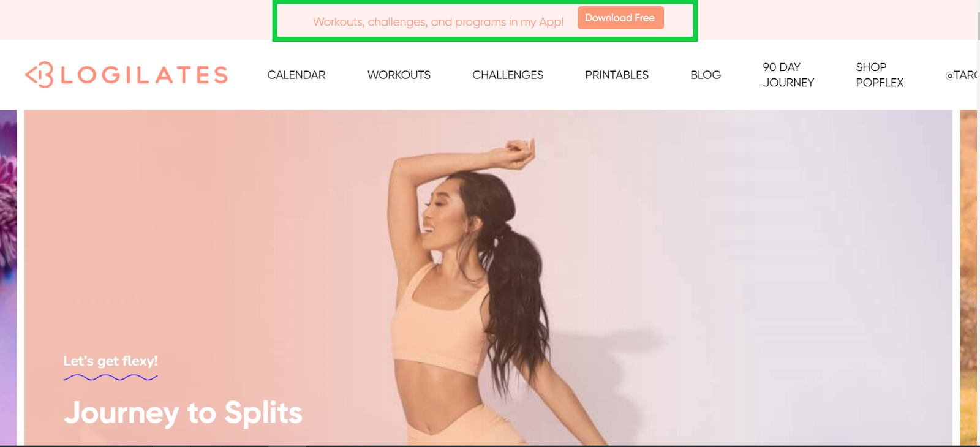Click the Let's get flexy! caption

point(110,361)
